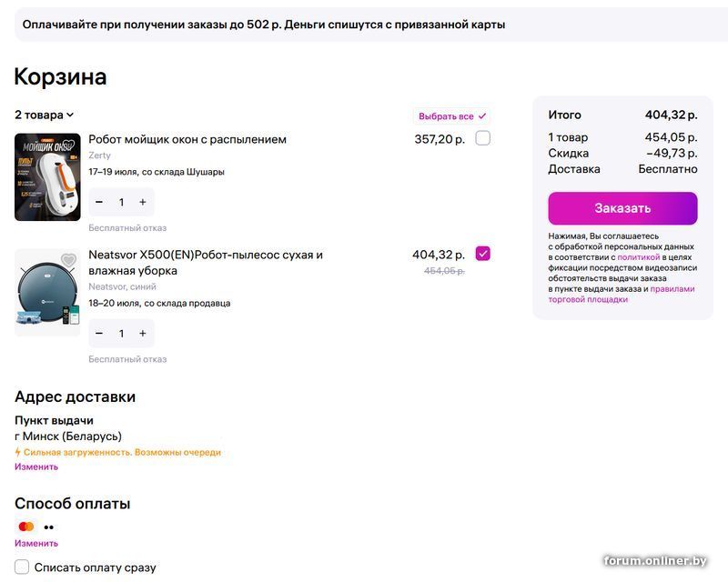Image resolution: width=728 pixels, height=582 pixels.
Task: Open the window-cleaning robot product thumbnail
Action: point(47,176)
